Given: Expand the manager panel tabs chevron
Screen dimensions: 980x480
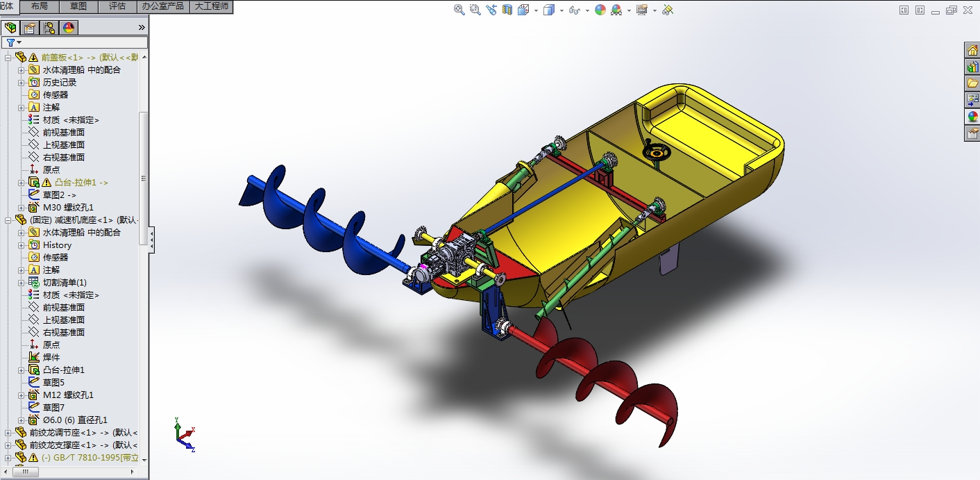Looking at the screenshot, I should [142, 28].
